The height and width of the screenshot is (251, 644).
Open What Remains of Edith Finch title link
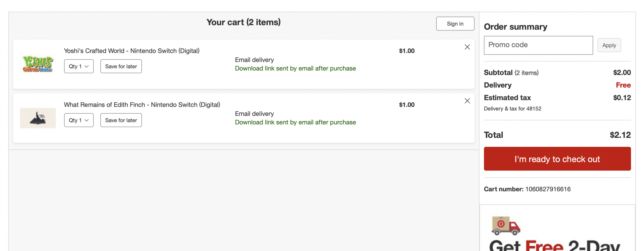point(142,105)
